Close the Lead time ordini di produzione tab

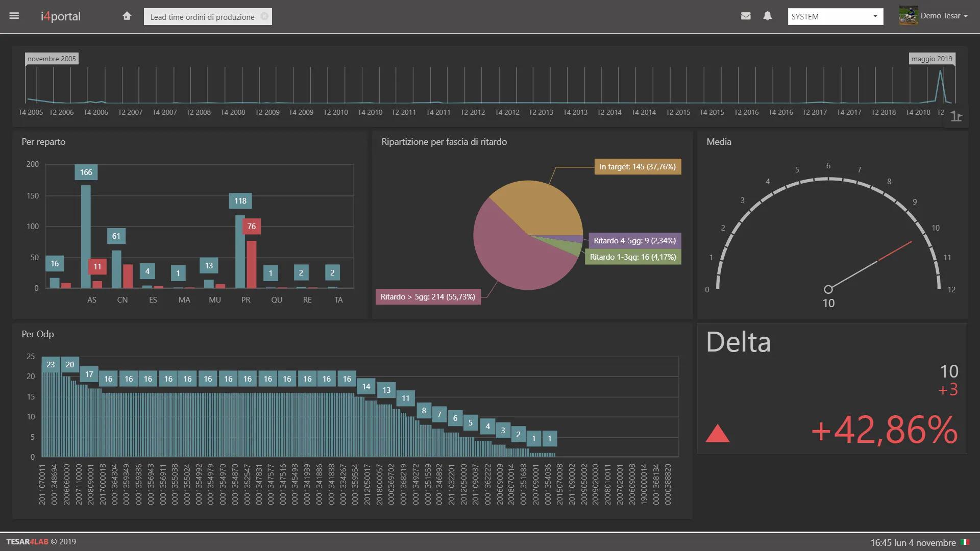pyautogui.click(x=264, y=16)
